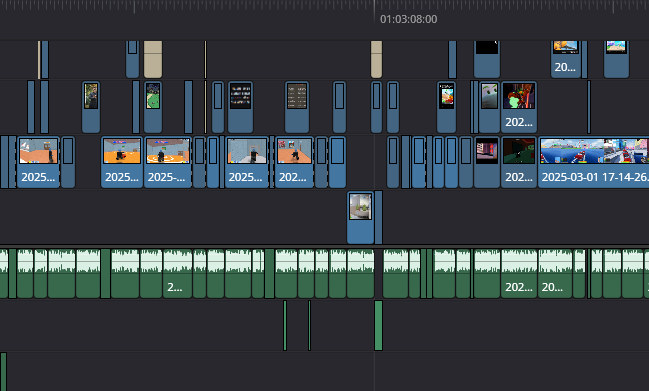Image resolution: width=649 pixels, height=391 pixels.
Task: Select the top-track clip labeled 20...
Action: (x=565, y=59)
